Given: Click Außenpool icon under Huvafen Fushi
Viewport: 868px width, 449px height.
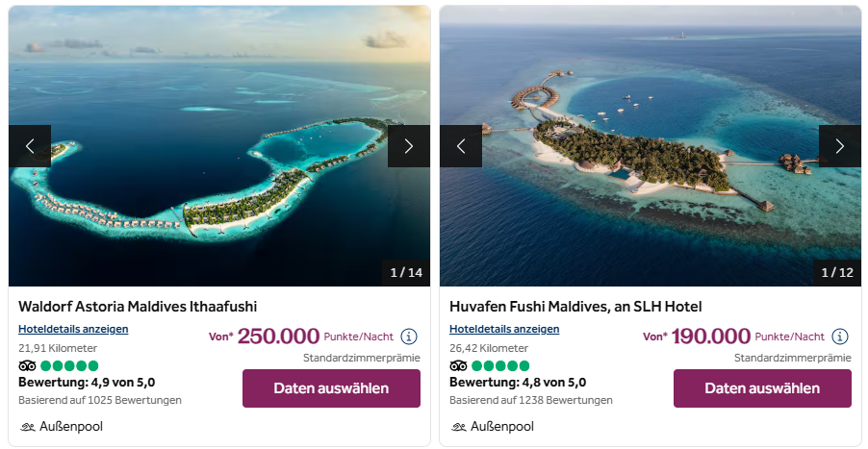Looking at the screenshot, I should [x=458, y=427].
